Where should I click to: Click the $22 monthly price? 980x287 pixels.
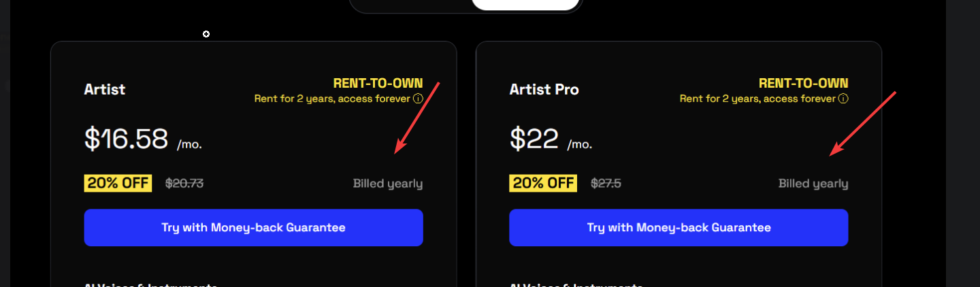click(x=534, y=139)
